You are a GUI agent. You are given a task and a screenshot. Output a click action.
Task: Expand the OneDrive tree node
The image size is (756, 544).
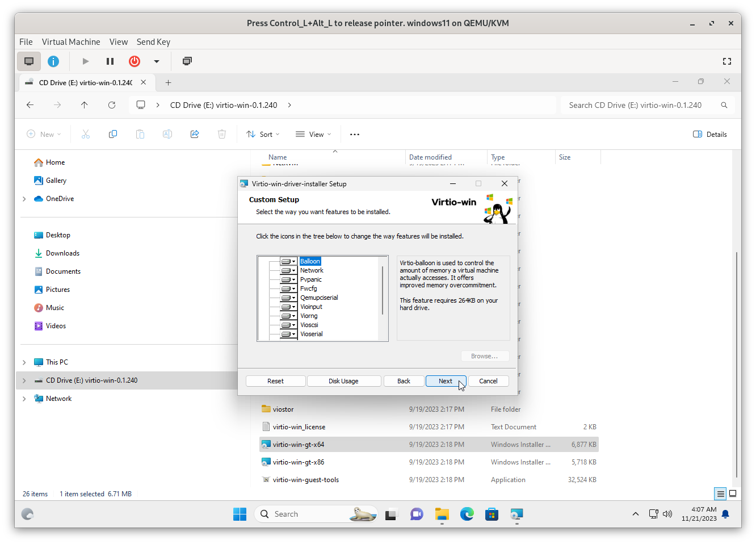click(x=24, y=199)
